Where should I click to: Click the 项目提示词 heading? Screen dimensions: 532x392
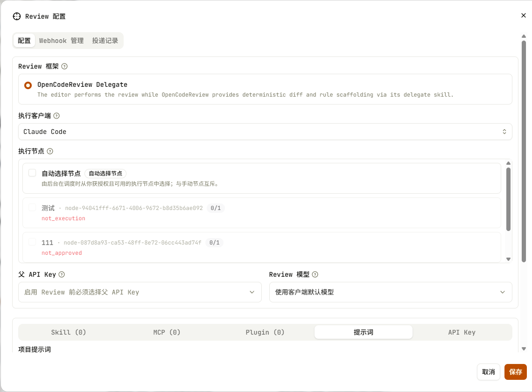(x=35, y=349)
